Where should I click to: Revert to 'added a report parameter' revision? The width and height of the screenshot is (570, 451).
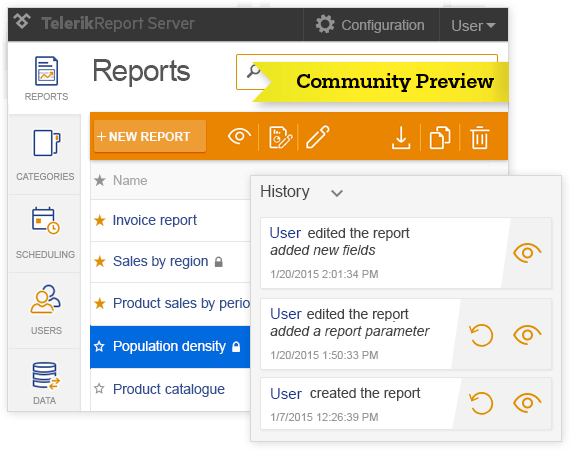point(481,335)
